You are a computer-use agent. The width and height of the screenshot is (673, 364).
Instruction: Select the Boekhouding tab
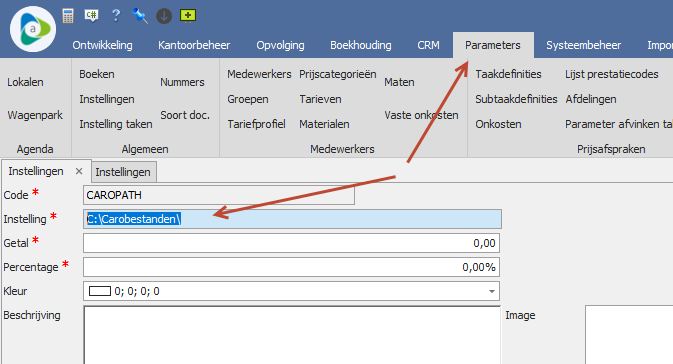pyautogui.click(x=361, y=45)
